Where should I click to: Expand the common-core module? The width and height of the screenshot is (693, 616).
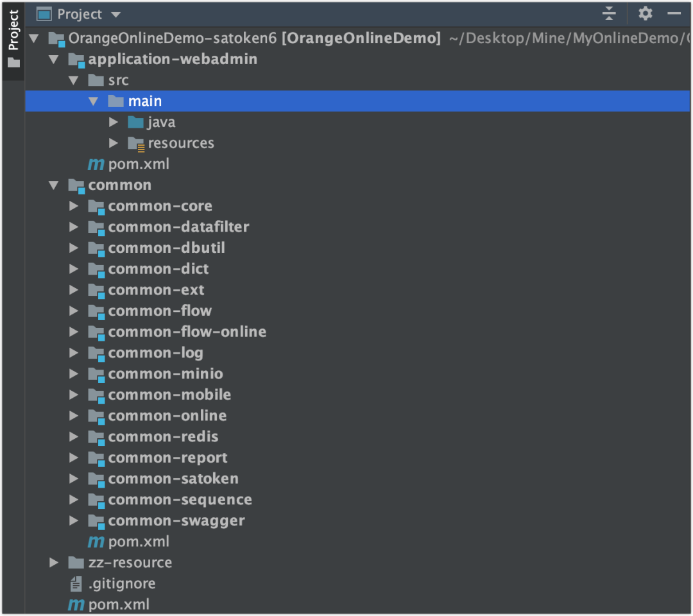(73, 206)
